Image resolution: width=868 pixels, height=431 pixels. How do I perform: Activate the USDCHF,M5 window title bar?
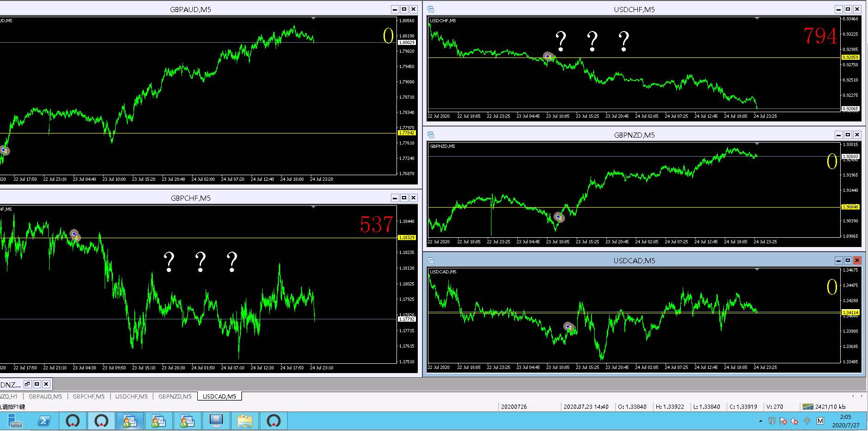pos(634,9)
